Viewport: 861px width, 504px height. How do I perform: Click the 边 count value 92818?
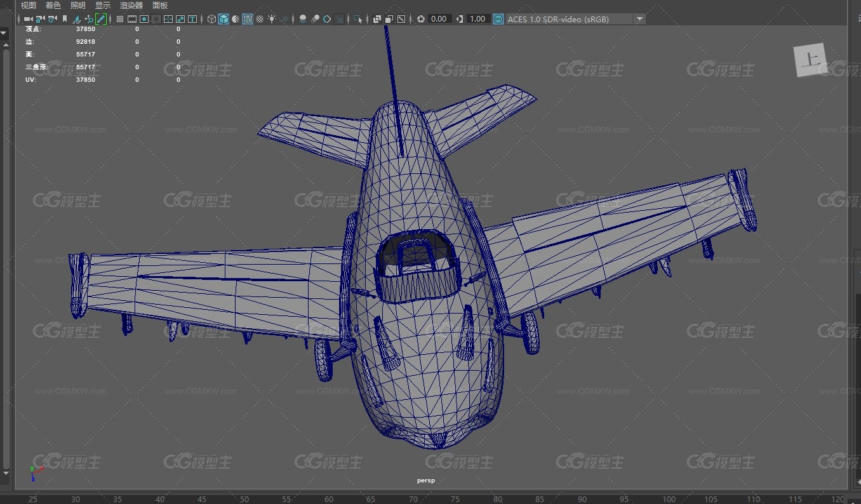click(86, 42)
